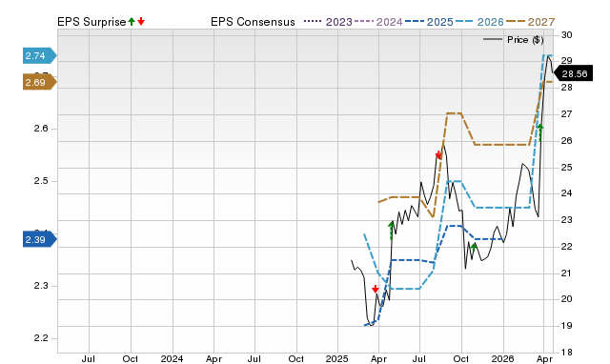This screenshot has height=364, width=610.
Task: Click the Oct label just before 2024
Action: pos(131,358)
